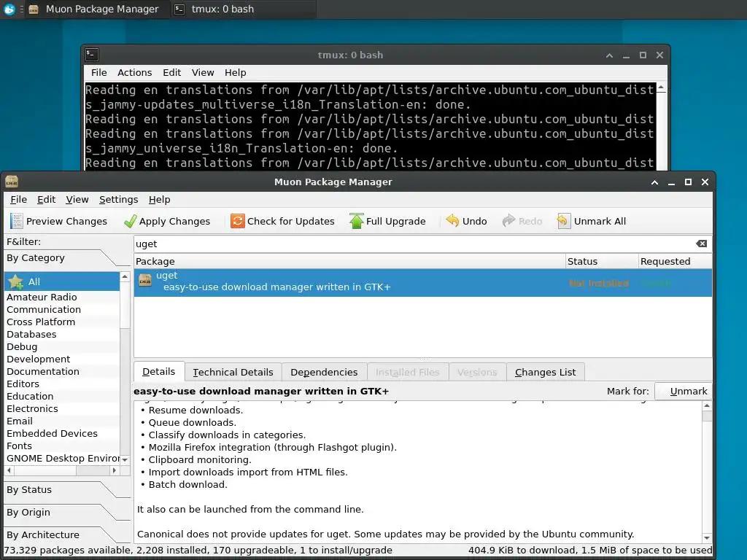Click the greyed Redo arrow icon
This screenshot has height=560, width=747.
coord(508,220)
